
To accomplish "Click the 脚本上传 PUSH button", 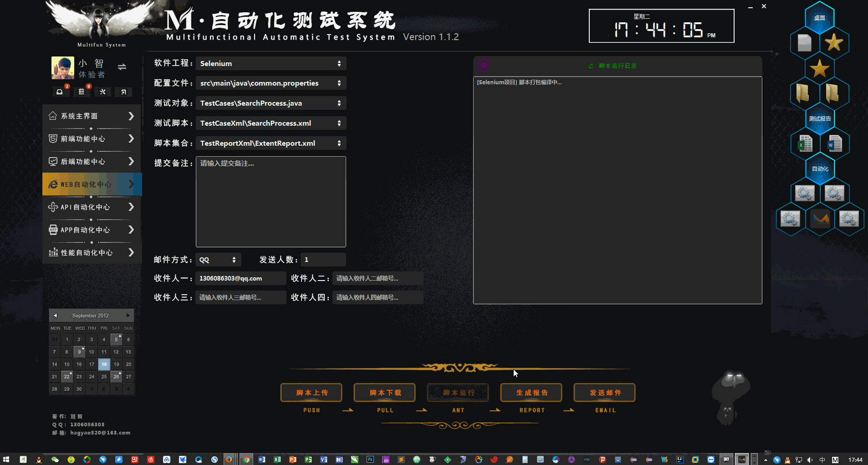I will pyautogui.click(x=311, y=393).
